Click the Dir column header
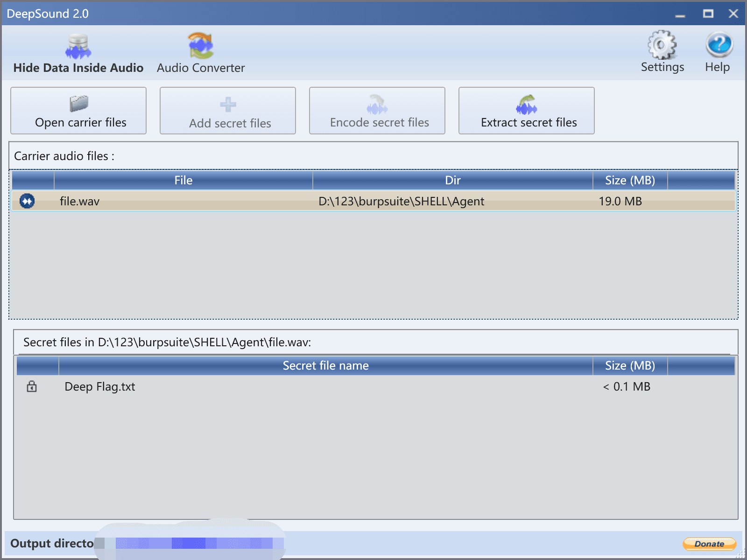This screenshot has height=560, width=747. (x=452, y=181)
